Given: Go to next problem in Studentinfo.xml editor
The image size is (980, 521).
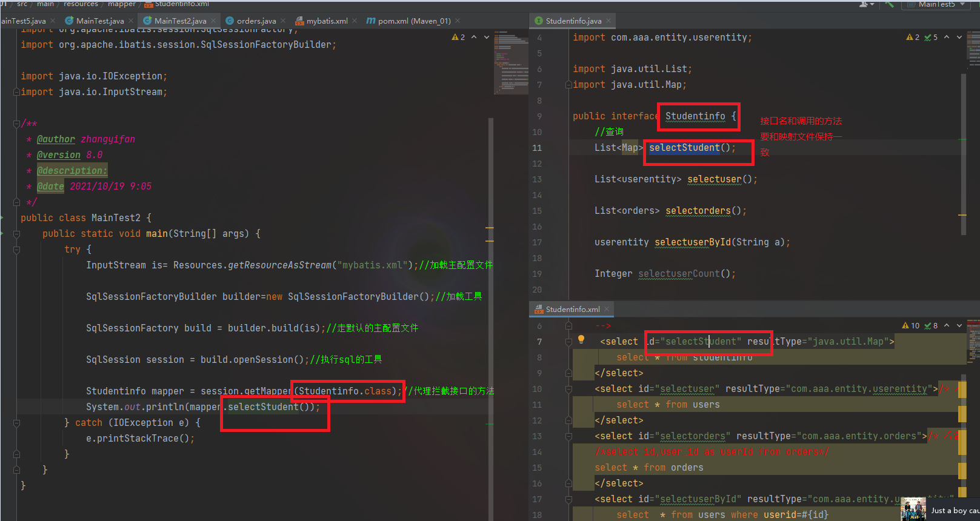Looking at the screenshot, I should pos(959,326).
